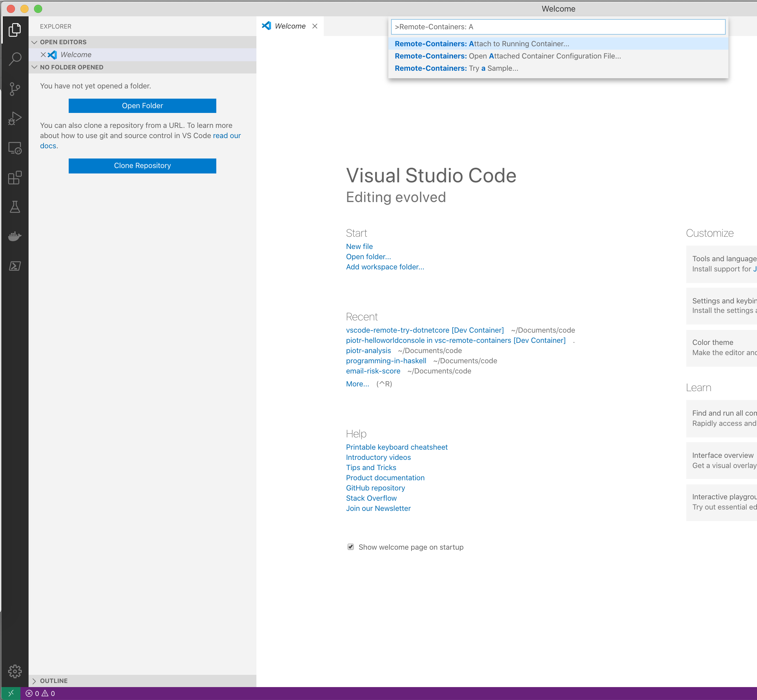Image resolution: width=757 pixels, height=700 pixels.
Task: Open the settings gear menu
Action: tap(15, 671)
